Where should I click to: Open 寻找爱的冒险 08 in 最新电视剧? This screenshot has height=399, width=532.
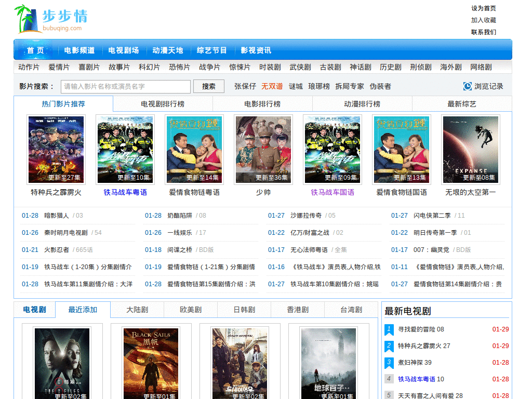421,329
